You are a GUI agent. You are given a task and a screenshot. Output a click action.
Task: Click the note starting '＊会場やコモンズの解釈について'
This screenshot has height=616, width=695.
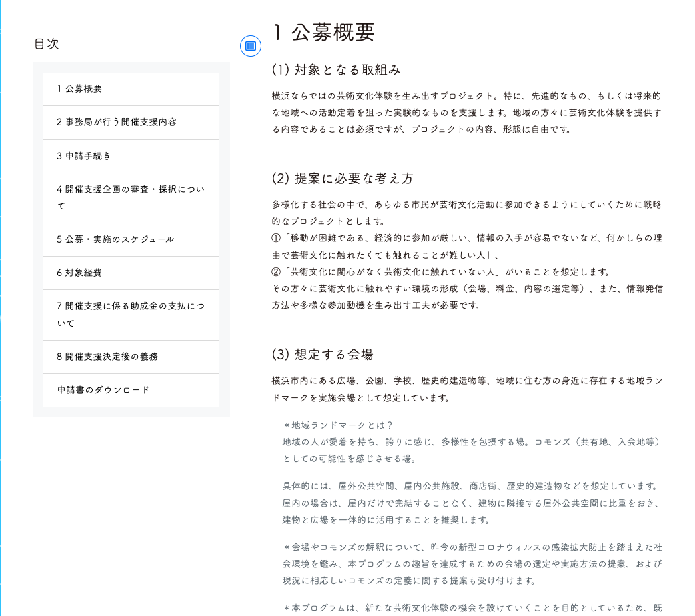(x=472, y=547)
